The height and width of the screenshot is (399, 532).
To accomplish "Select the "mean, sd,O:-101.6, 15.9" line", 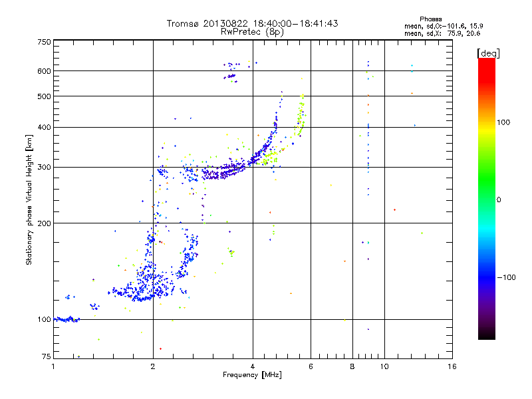I will pos(444,26).
